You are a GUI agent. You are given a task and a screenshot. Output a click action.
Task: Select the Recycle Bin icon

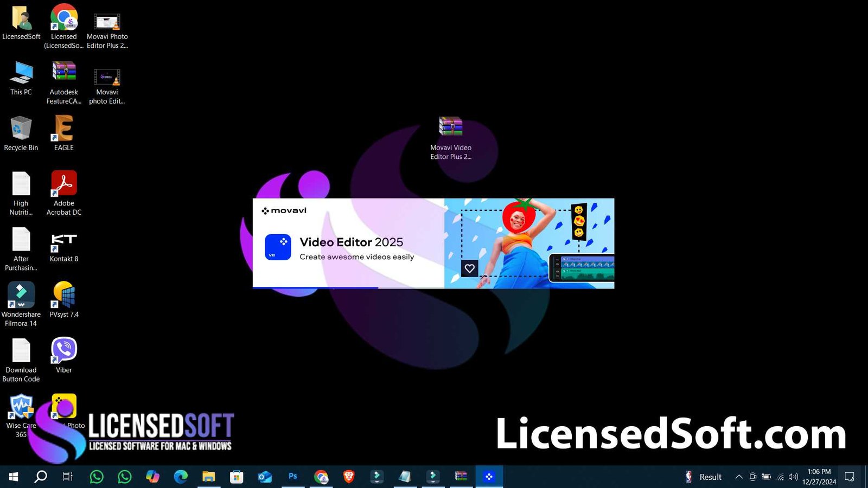[x=21, y=133]
